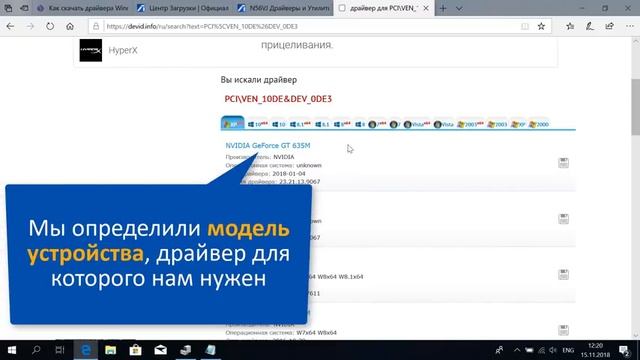This screenshot has width=640, height=360.
Task: Open the HyperX advertiser link
Action: (123, 50)
